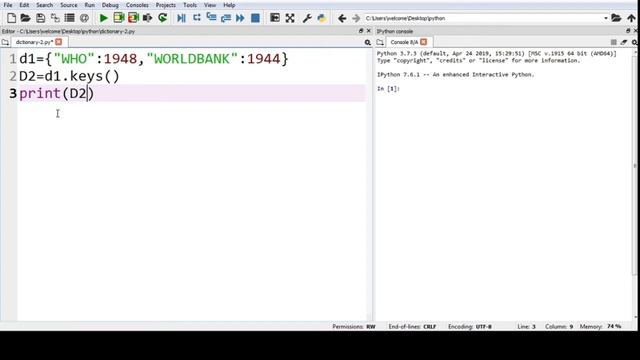The height and width of the screenshot is (360, 640).
Task: Click the Column 9 status entry
Action: (559, 327)
